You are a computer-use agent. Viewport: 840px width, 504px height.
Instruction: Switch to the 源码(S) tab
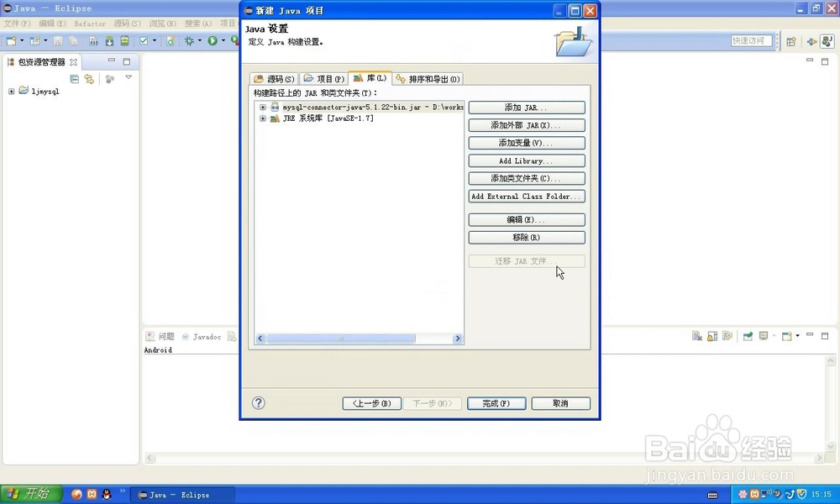tap(274, 79)
